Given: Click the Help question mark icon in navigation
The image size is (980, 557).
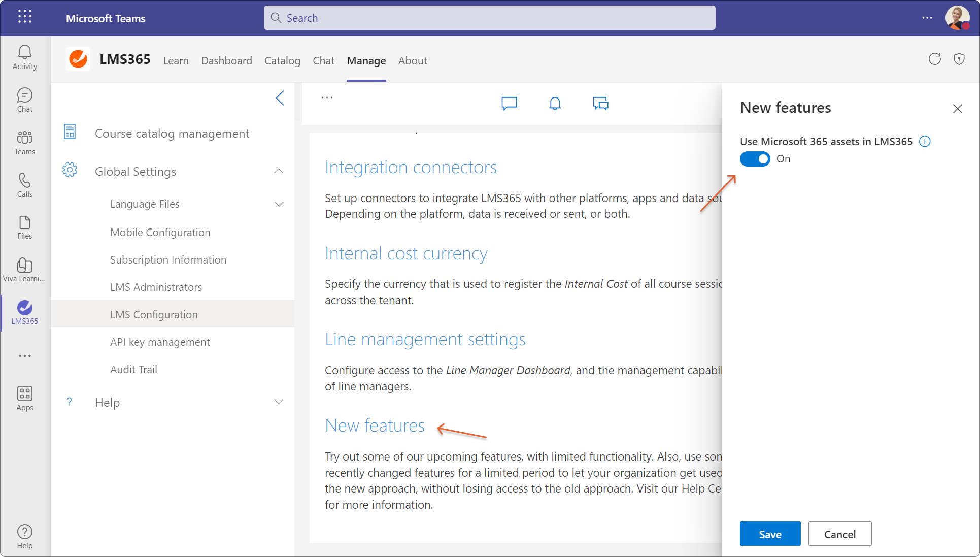Looking at the screenshot, I should point(70,402).
